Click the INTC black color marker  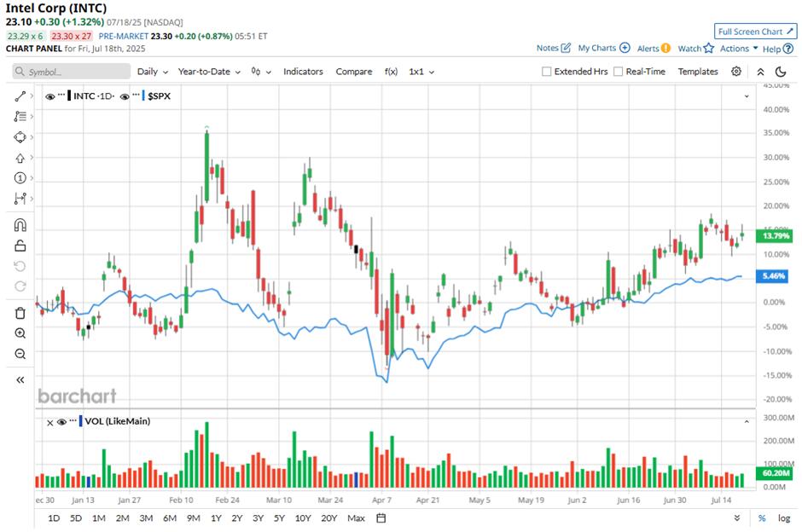point(69,95)
